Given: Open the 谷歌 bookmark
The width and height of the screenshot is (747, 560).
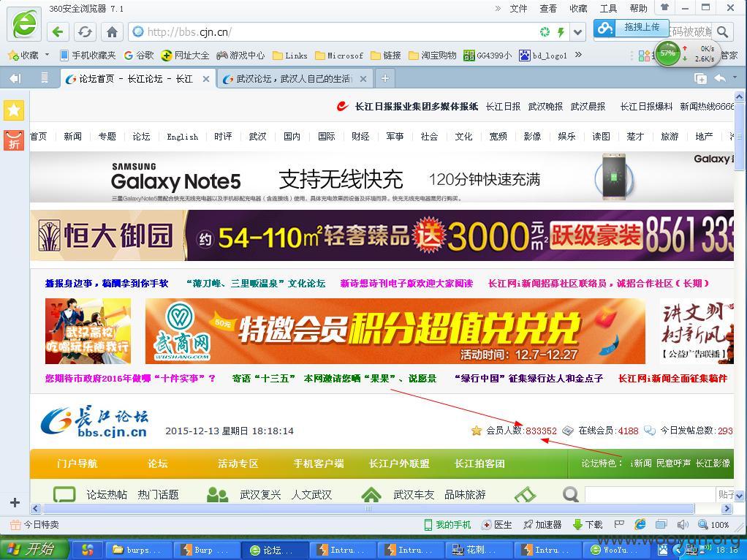Looking at the screenshot, I should pos(139,56).
